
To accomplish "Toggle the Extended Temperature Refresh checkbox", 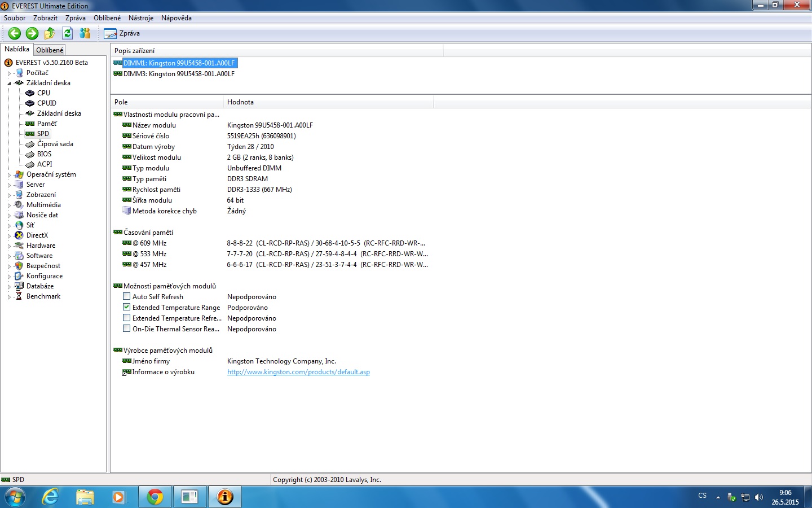I will click(126, 318).
